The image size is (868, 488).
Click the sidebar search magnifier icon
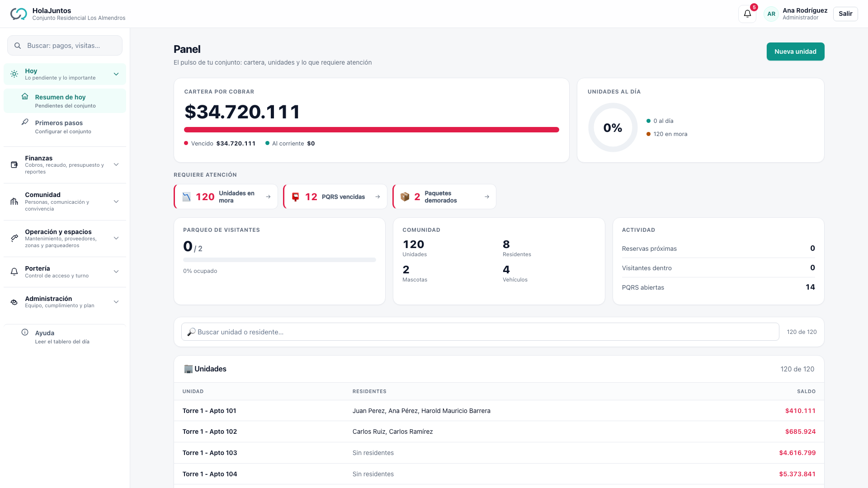(18, 46)
